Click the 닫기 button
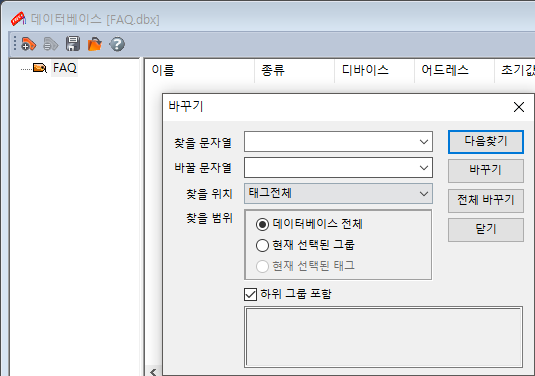 pyautogui.click(x=486, y=230)
